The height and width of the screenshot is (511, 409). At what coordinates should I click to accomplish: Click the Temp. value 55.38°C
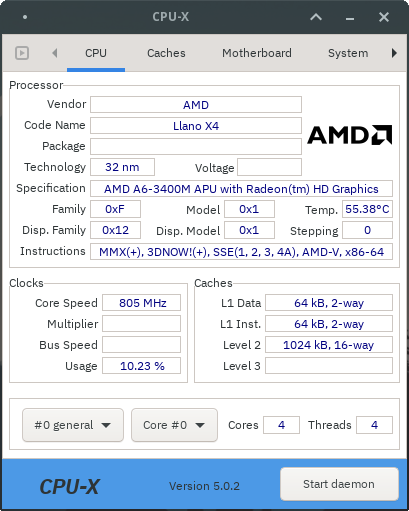(x=367, y=209)
